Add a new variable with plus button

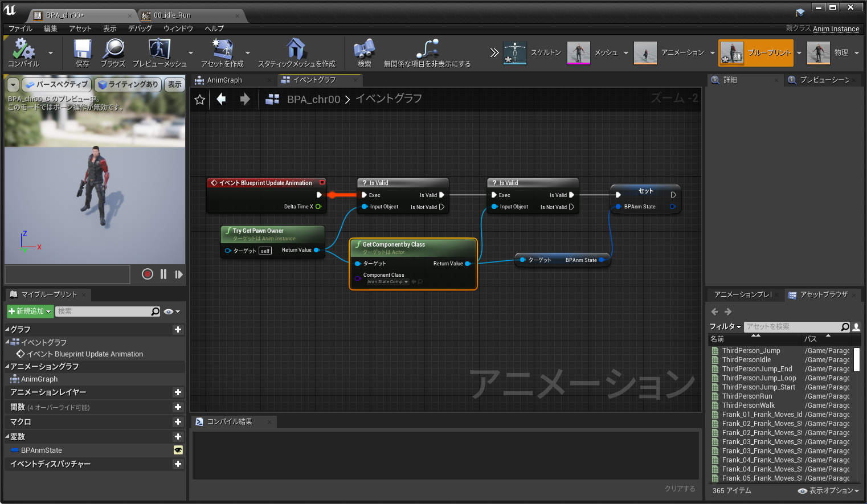pyautogui.click(x=178, y=436)
